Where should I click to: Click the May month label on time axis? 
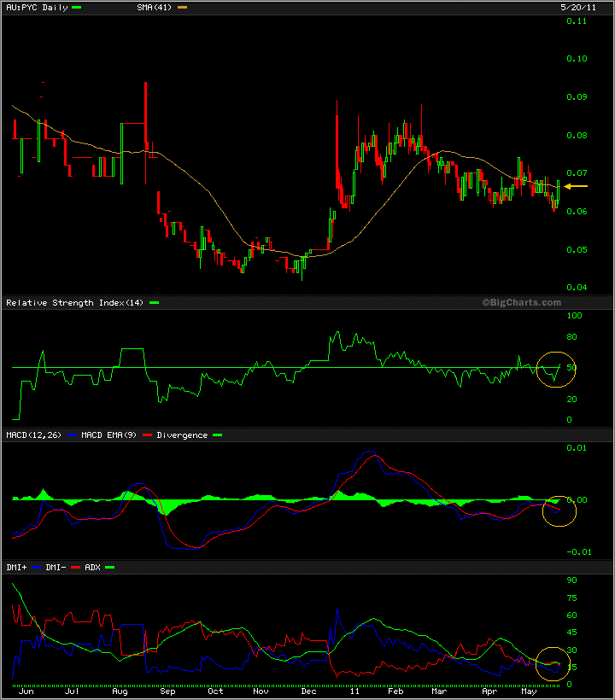point(530,691)
